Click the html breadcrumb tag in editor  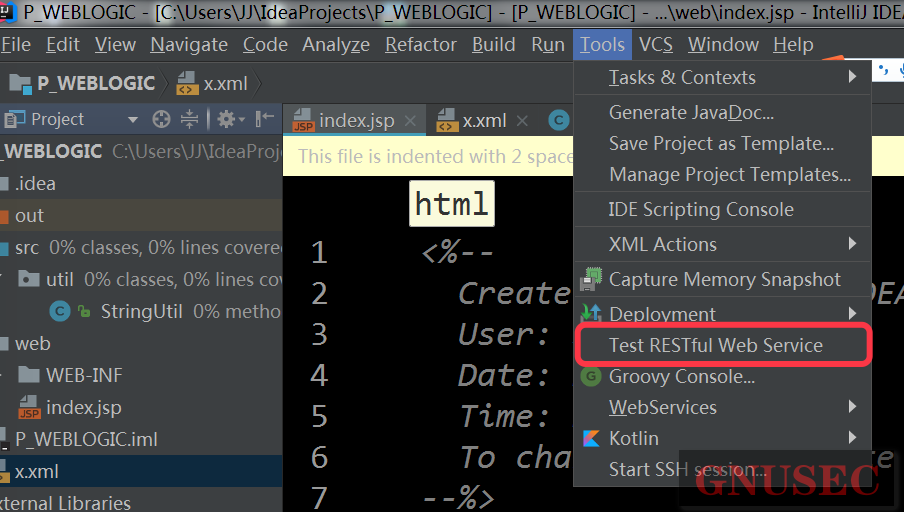point(451,204)
